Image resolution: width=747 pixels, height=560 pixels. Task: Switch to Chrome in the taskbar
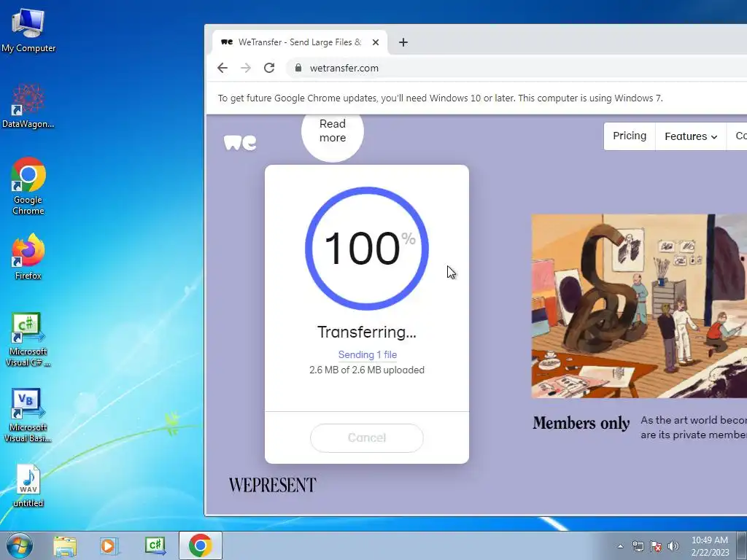[x=201, y=545]
